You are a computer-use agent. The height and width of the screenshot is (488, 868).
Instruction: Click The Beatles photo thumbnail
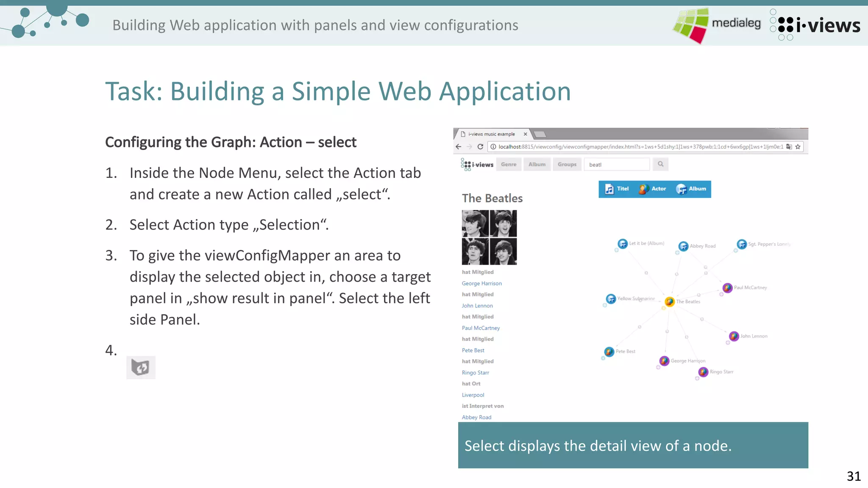(489, 237)
